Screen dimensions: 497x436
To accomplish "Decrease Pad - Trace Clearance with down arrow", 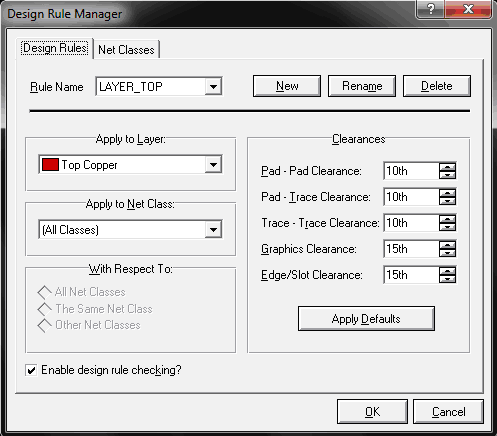I will tap(447, 201).
